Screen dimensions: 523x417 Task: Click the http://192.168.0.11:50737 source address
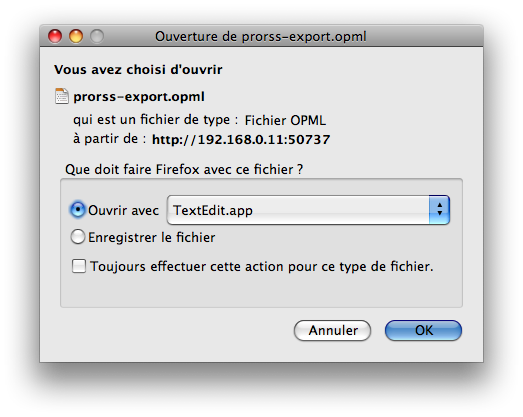pyautogui.click(x=241, y=139)
